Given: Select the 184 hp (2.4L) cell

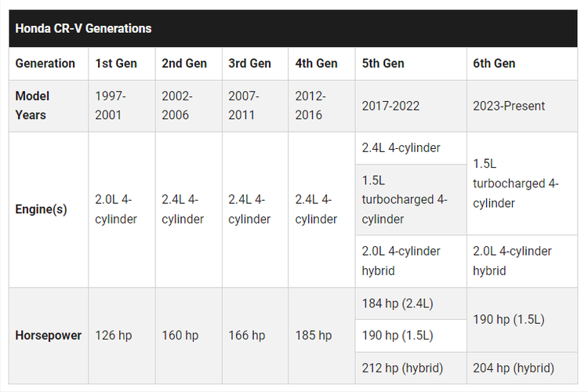Looking at the screenshot, I should [x=399, y=303].
